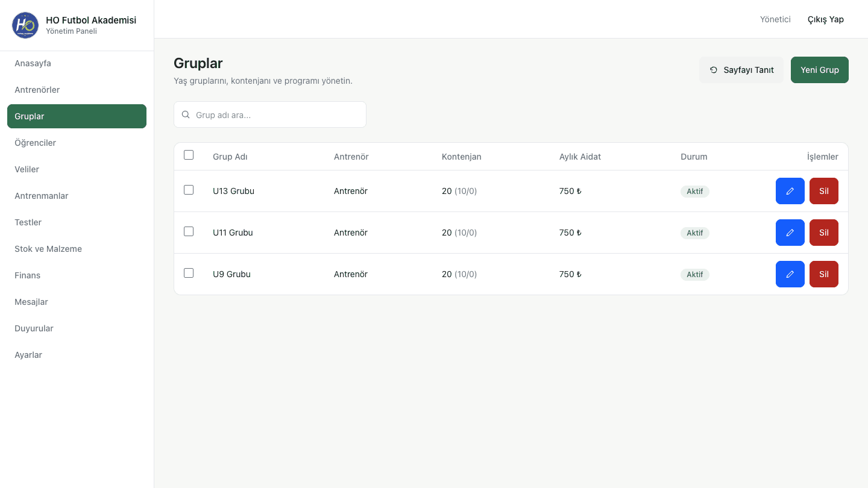Log out via Çıkış Yap

[825, 19]
